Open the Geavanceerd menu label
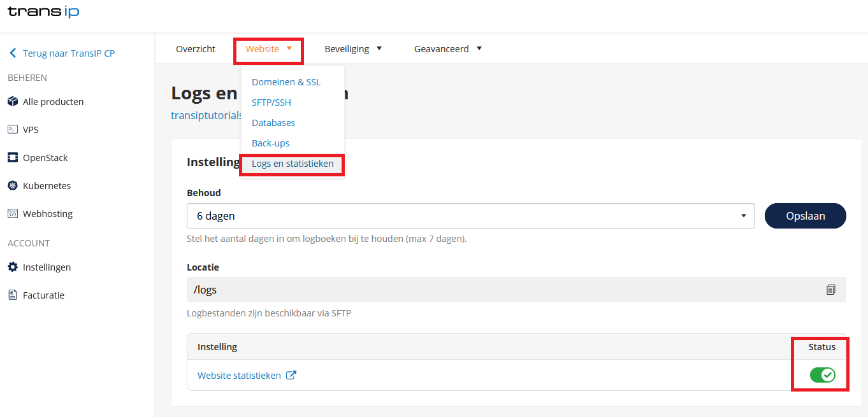 (442, 49)
